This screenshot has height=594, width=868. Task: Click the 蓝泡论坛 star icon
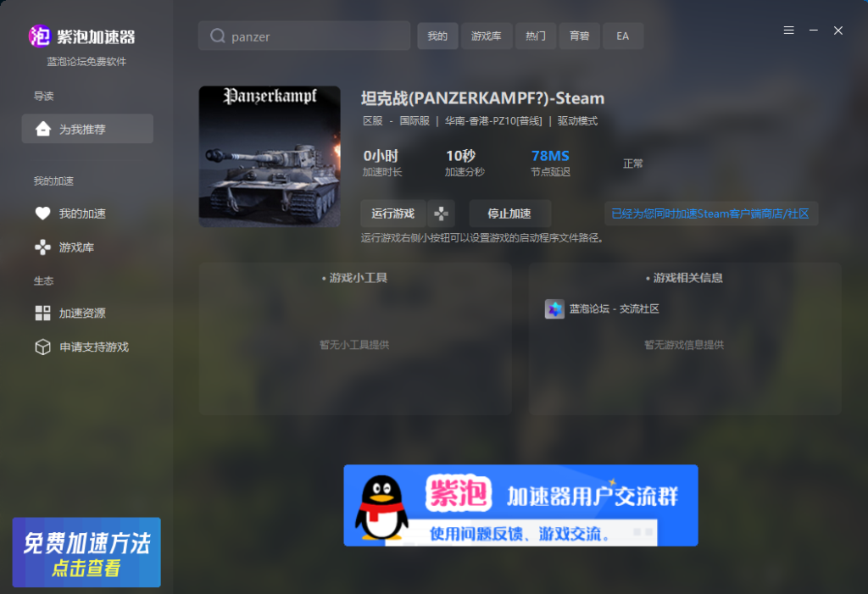click(554, 308)
